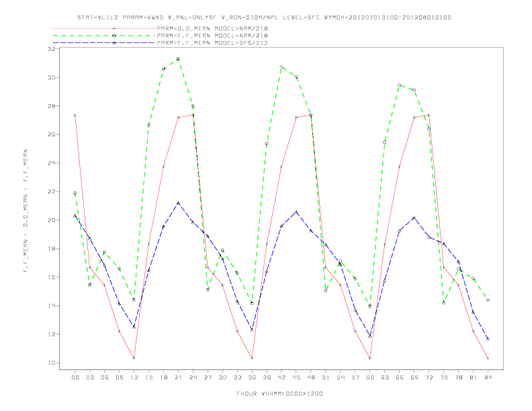Click x-axis tick label 42
This screenshot has width=532, height=411.
(281, 377)
